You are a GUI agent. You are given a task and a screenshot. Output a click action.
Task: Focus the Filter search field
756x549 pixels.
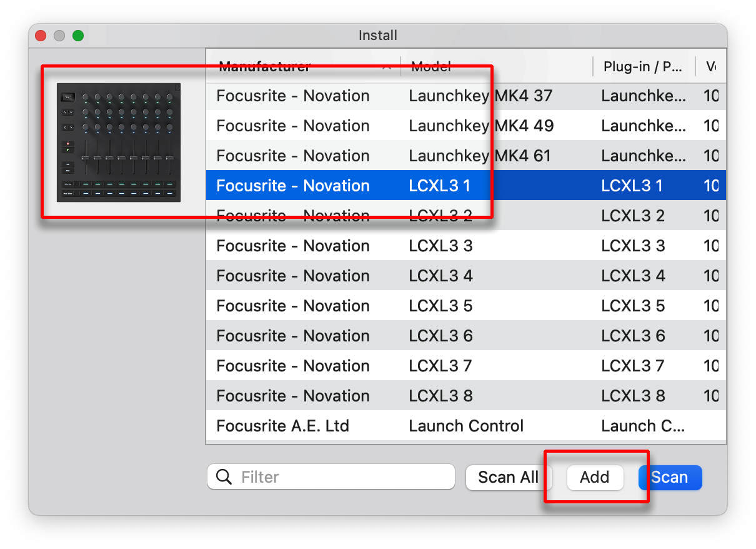point(331,477)
